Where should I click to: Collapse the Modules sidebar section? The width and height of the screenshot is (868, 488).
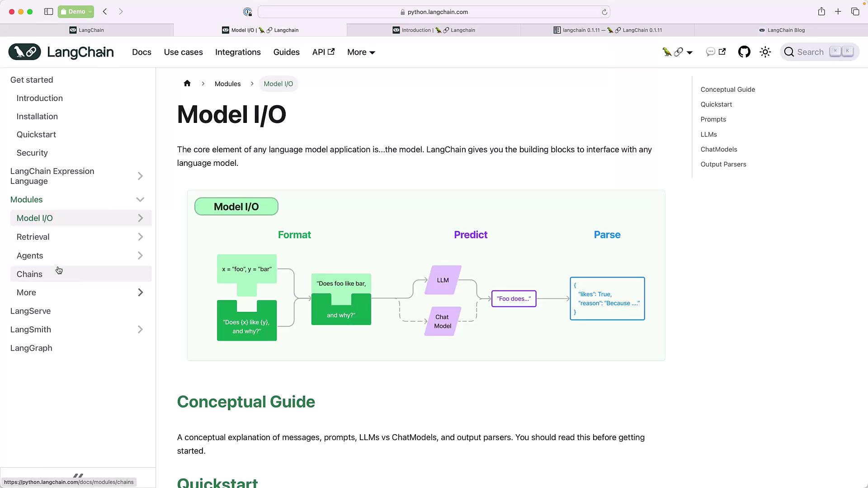pos(140,199)
